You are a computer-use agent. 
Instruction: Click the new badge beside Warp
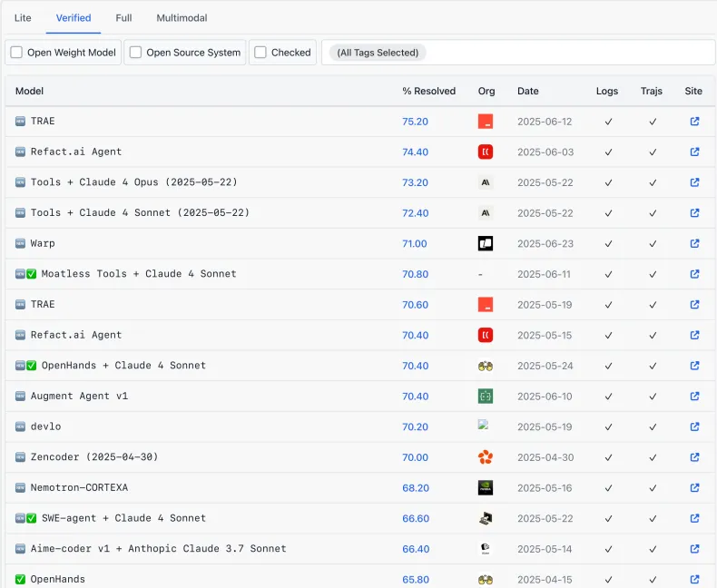point(20,243)
